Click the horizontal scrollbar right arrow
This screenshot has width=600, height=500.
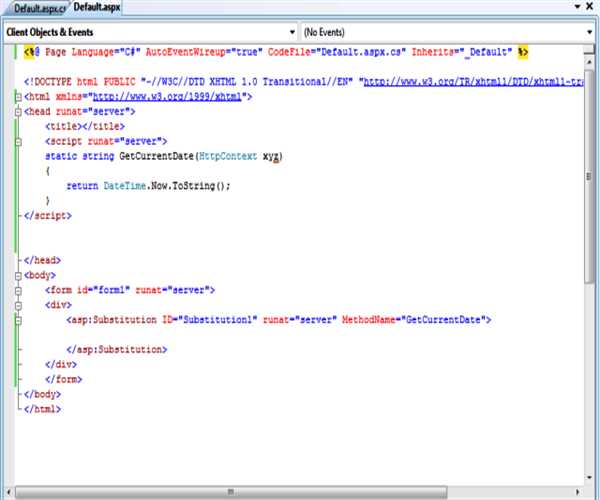(575, 492)
